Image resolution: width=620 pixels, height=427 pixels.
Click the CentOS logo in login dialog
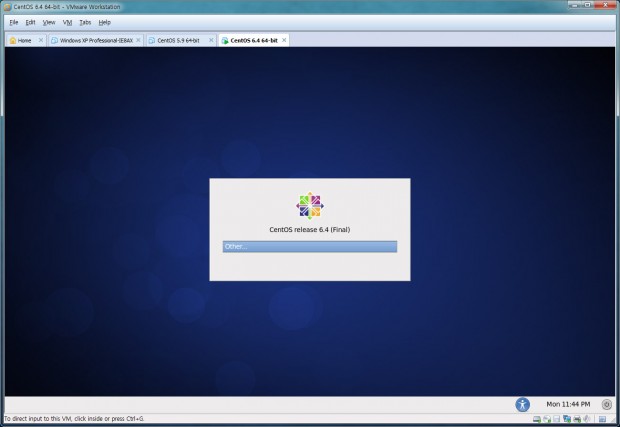(x=310, y=205)
